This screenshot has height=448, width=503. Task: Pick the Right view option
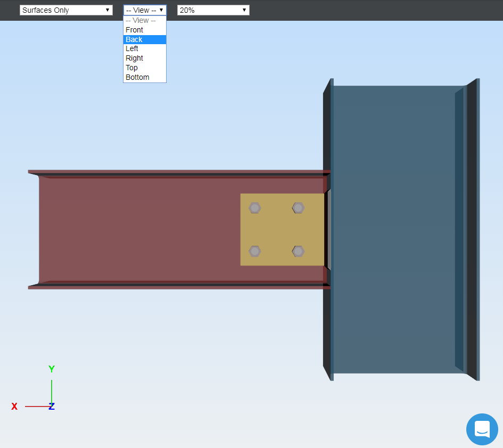click(145, 59)
